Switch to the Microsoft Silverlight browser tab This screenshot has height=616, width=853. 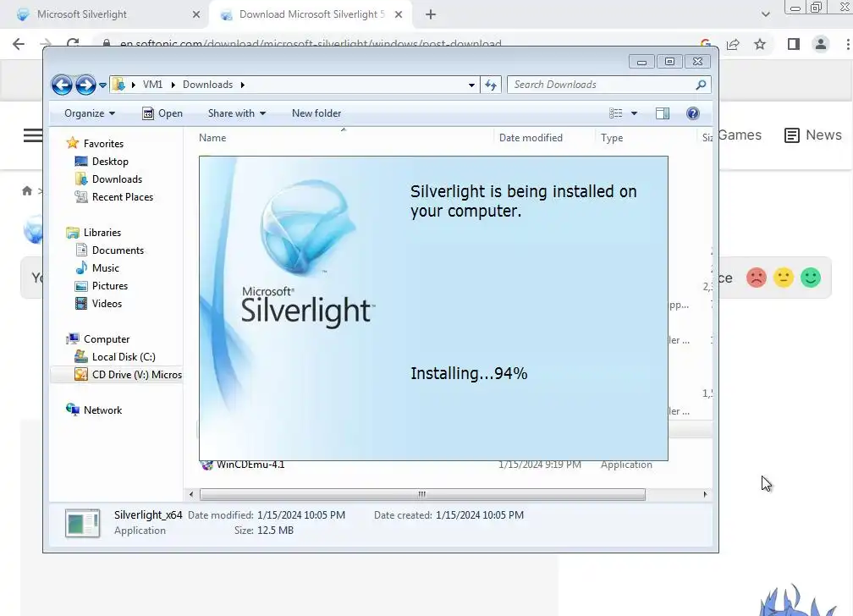81,14
